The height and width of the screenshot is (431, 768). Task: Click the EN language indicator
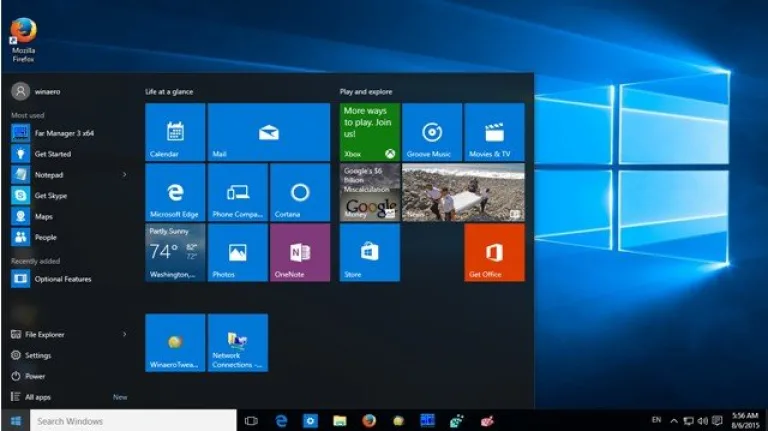656,420
